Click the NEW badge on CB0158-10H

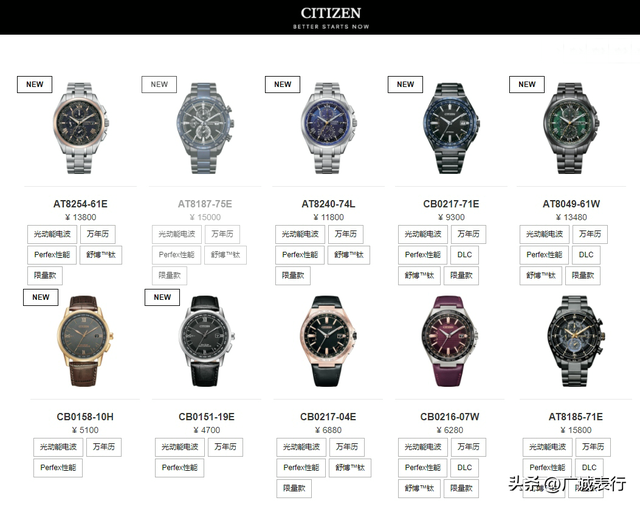coord(41,297)
